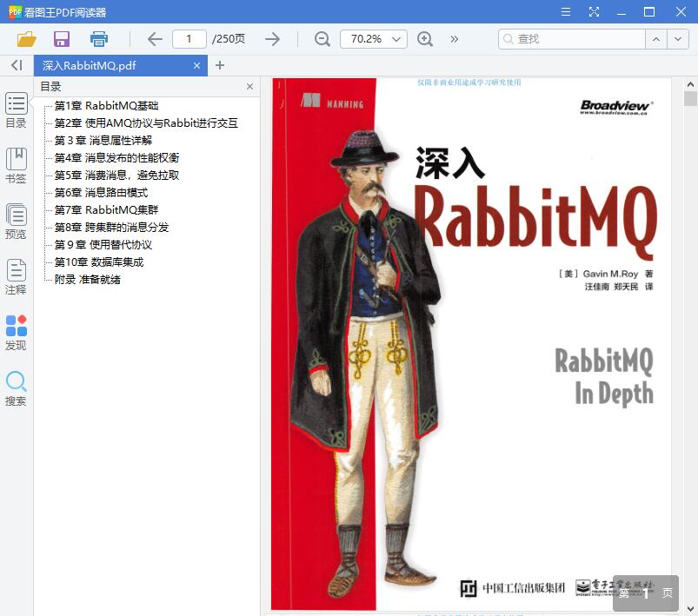Go to previous page with left arrow
698x616 pixels.
155,39
